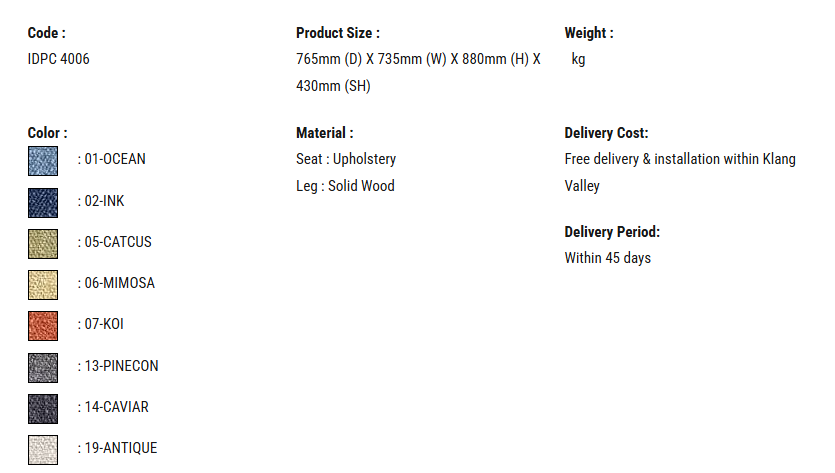Choose the 13-PINECON grey swatch
This screenshot has width=835, height=473.
(43, 368)
